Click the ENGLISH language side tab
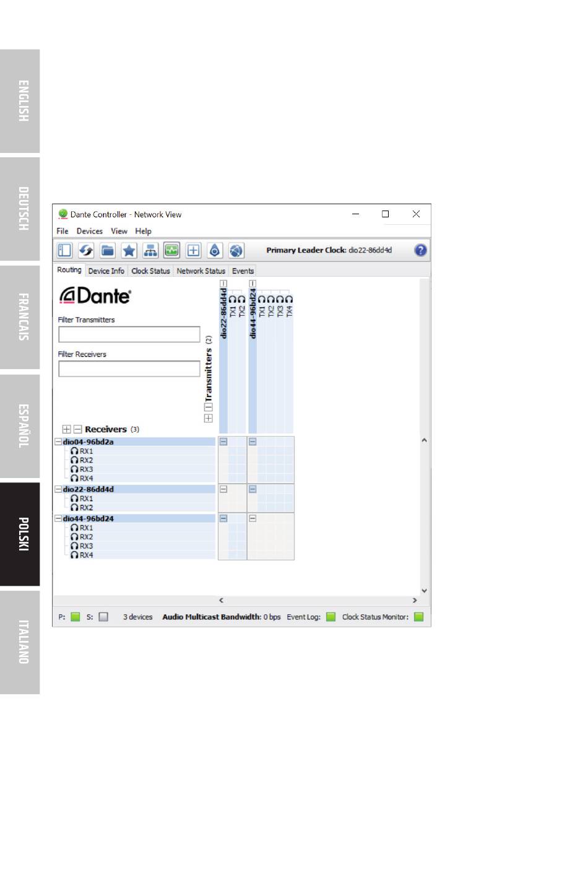 click(20, 101)
